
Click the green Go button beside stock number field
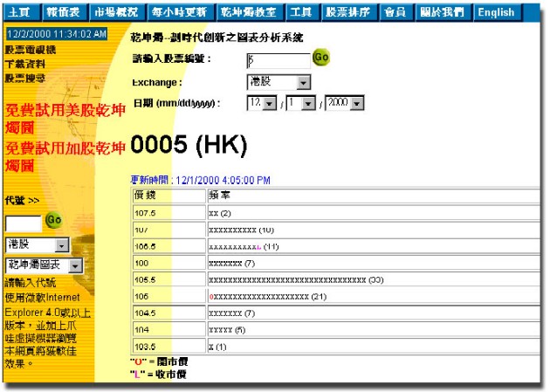click(x=320, y=58)
